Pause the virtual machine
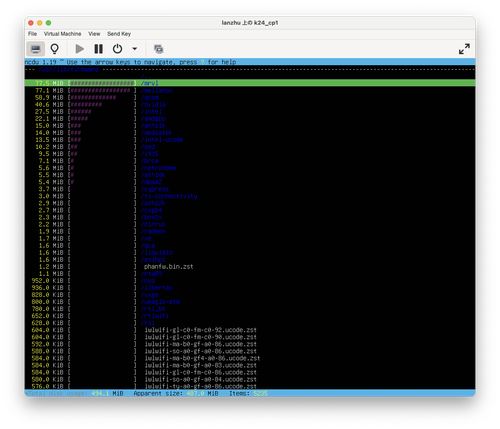 click(98, 49)
